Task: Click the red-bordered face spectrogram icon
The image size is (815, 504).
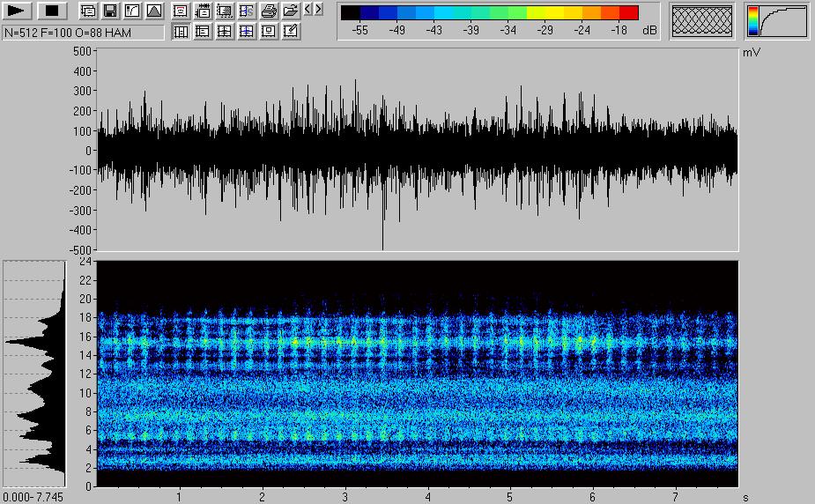Action: coord(181,11)
